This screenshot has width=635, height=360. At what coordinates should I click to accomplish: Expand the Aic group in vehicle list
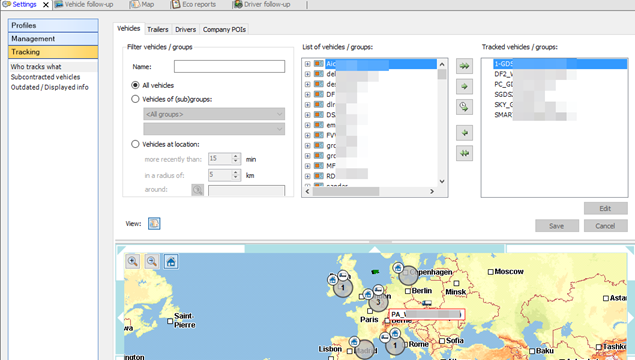pos(307,64)
